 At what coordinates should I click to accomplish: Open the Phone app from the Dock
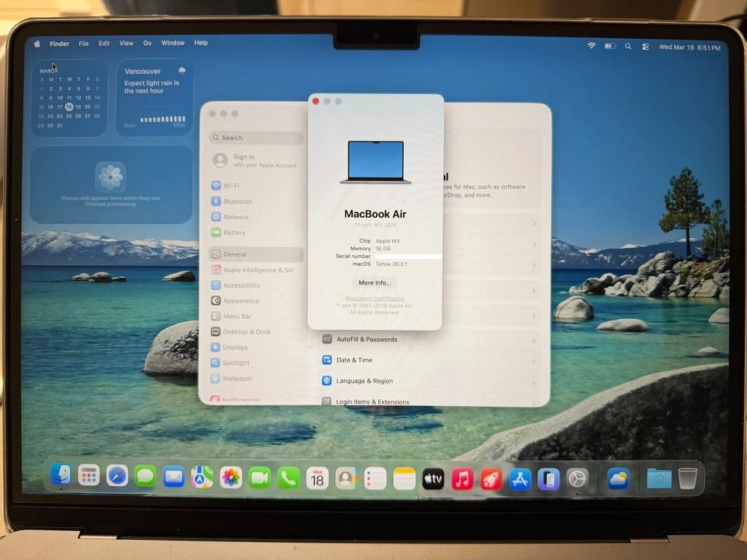coord(289,478)
